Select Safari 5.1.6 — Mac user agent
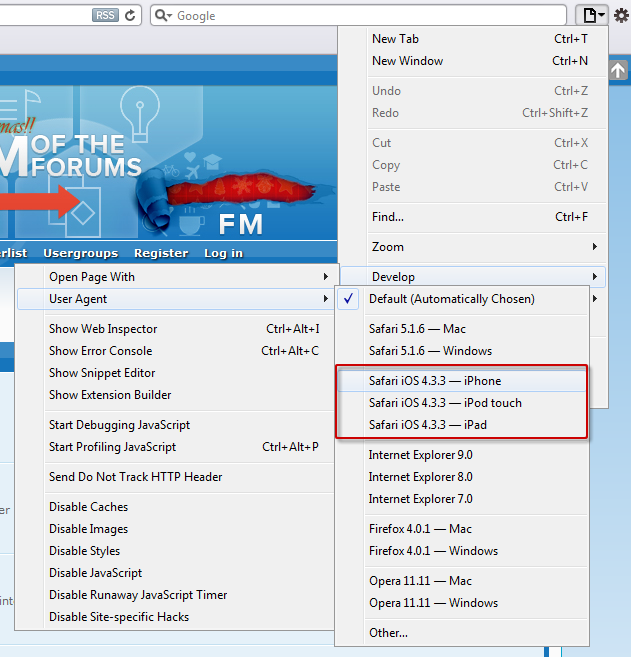 [x=462, y=329]
